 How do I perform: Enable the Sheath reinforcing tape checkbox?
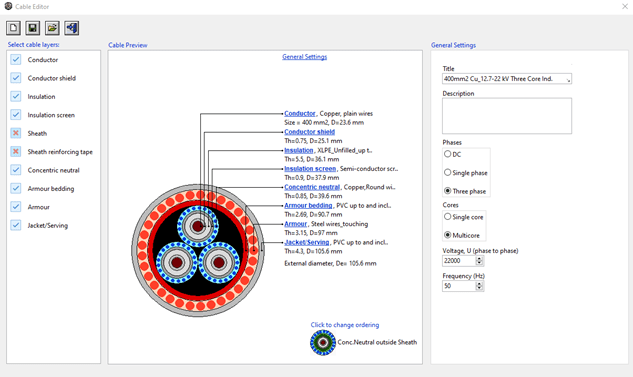tap(16, 152)
